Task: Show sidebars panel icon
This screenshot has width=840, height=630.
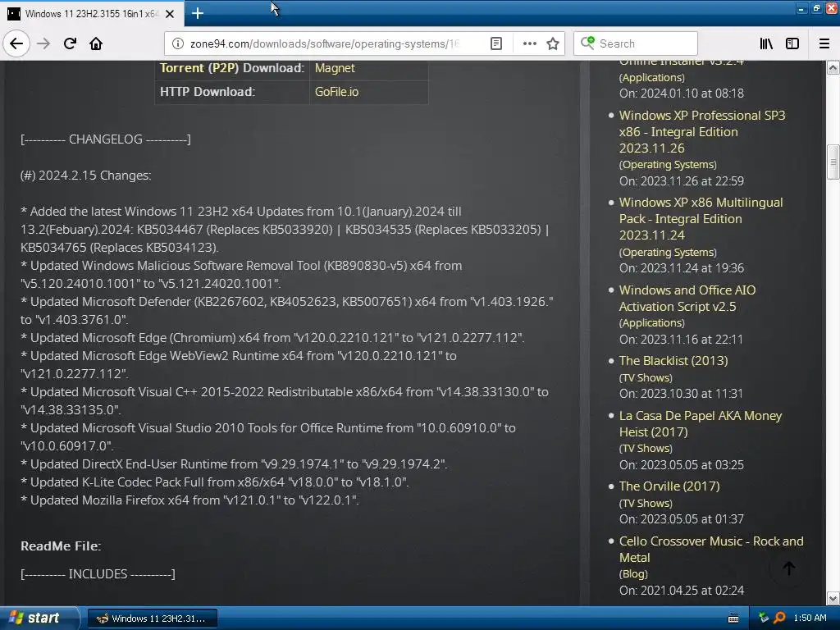Action: (x=792, y=43)
